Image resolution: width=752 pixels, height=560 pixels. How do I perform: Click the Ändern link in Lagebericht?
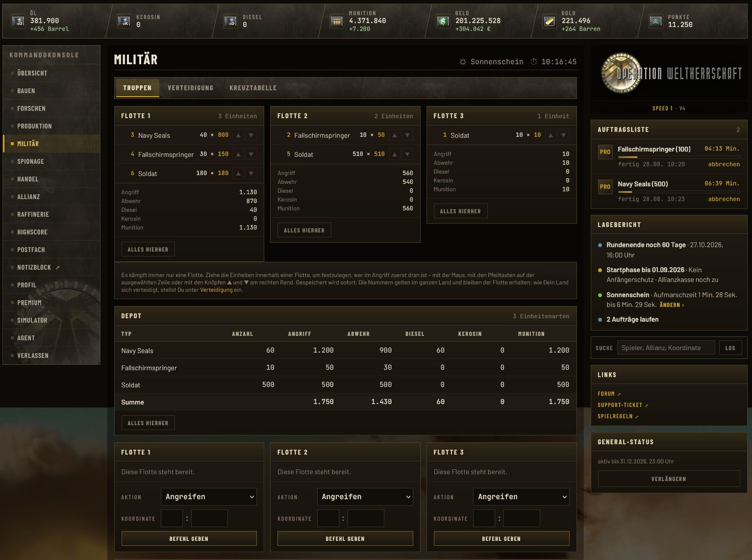click(672, 305)
